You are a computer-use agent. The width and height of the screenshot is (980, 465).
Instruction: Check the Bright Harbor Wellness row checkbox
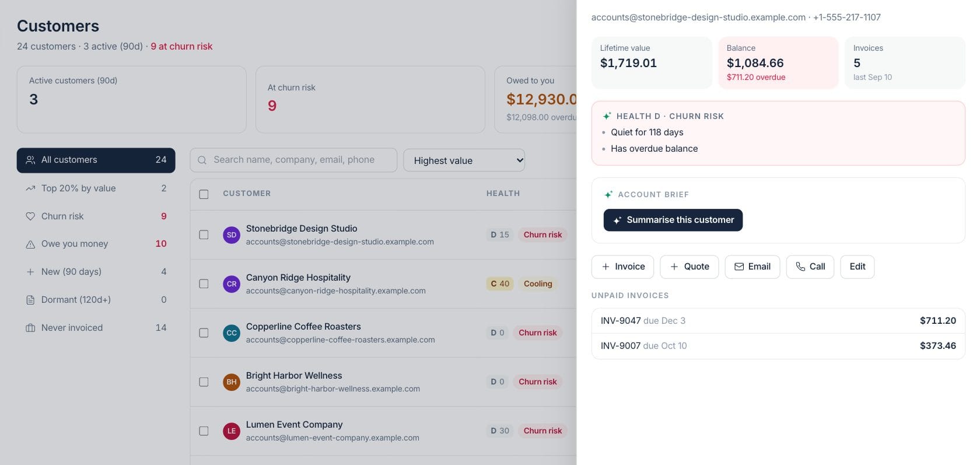pyautogui.click(x=204, y=382)
